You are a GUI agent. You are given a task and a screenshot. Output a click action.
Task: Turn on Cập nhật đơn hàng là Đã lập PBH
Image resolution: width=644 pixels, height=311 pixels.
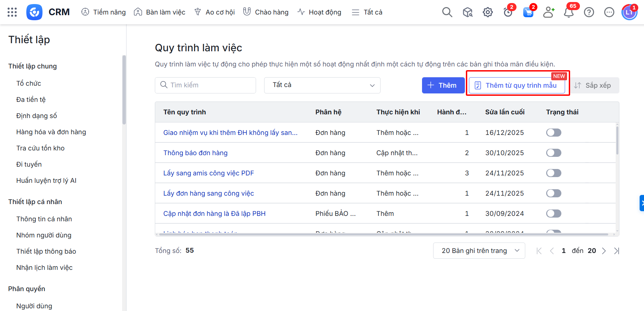(554, 214)
